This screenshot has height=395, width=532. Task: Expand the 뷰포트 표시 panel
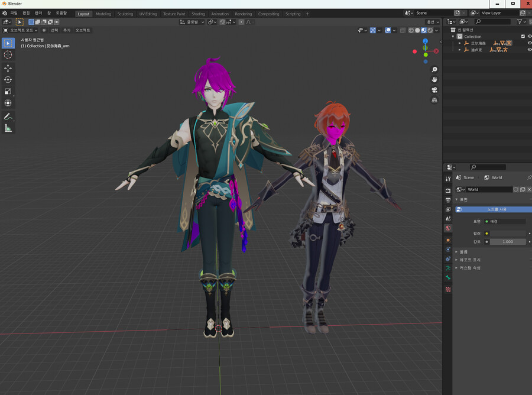pos(469,260)
